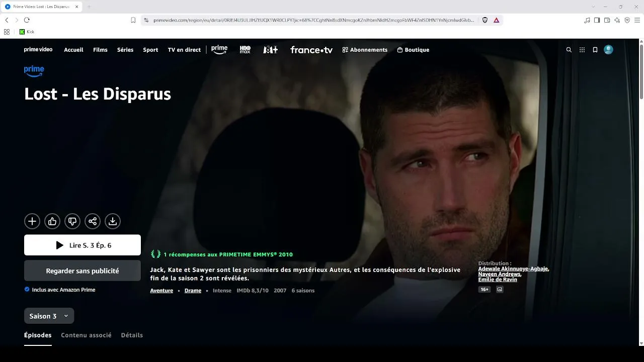
Task: Go back with the browser back arrow
Action: click(x=7, y=20)
